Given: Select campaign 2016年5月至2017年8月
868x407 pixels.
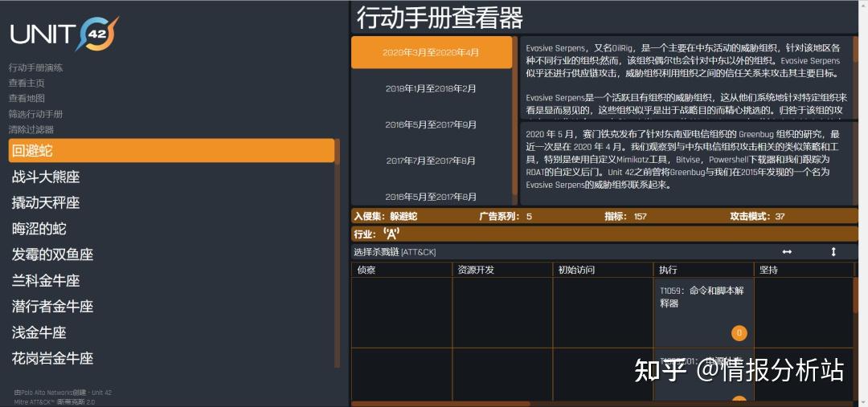Looking at the screenshot, I should coord(432,197).
